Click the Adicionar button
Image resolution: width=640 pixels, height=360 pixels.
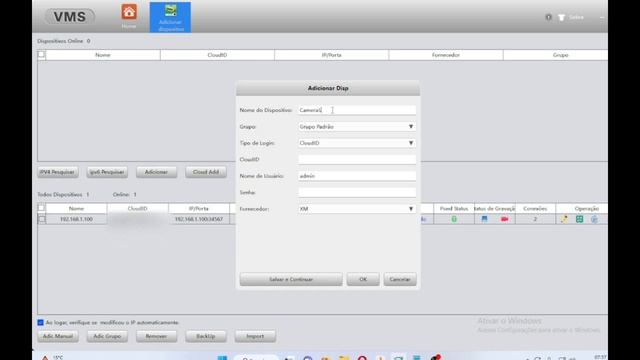point(156,172)
